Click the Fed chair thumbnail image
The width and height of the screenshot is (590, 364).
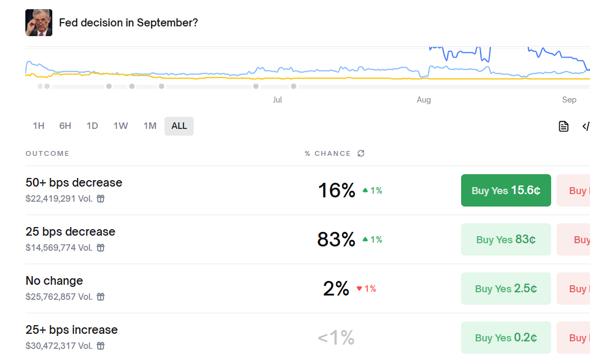pyautogui.click(x=39, y=23)
